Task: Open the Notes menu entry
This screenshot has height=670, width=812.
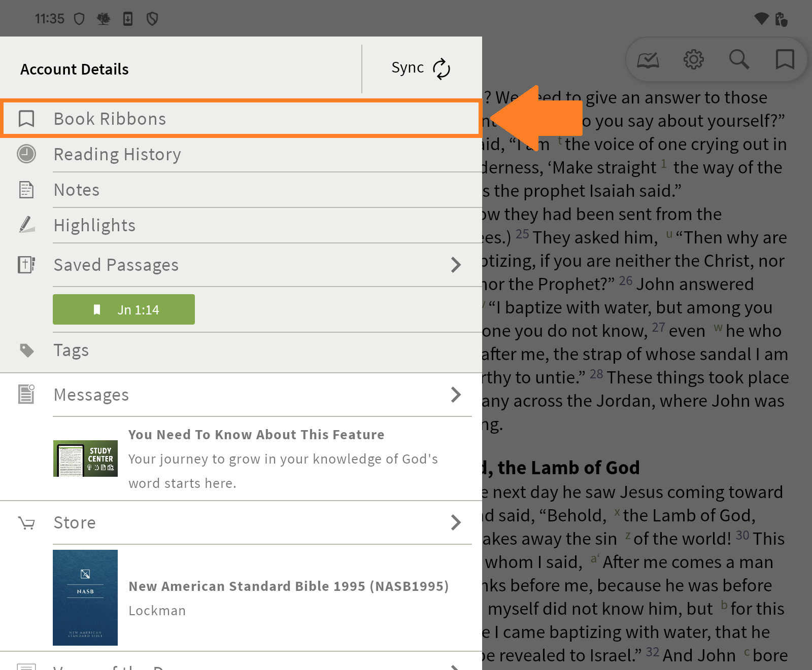Action: [77, 190]
